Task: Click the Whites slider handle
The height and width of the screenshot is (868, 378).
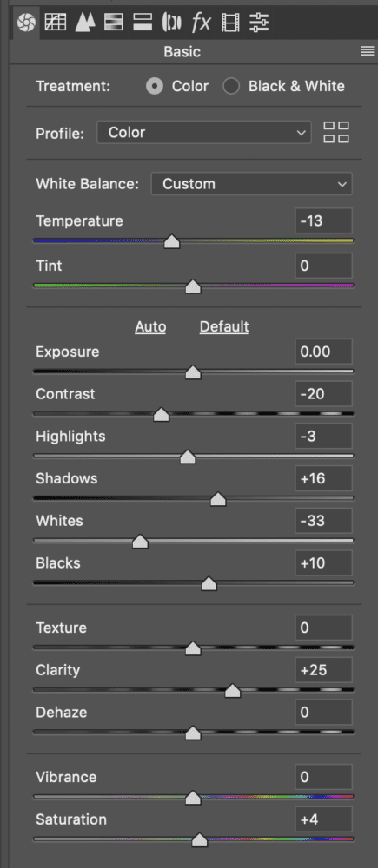Action: [140, 542]
